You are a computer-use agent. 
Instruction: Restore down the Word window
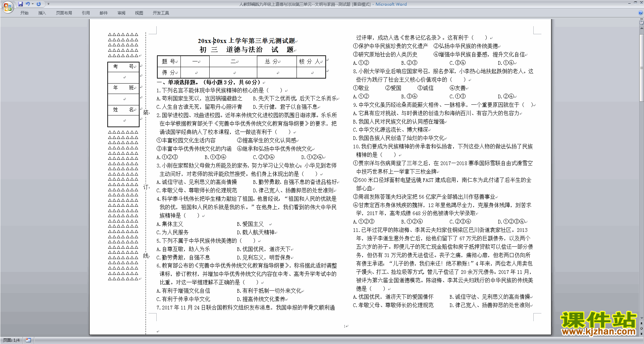tap(635, 3)
